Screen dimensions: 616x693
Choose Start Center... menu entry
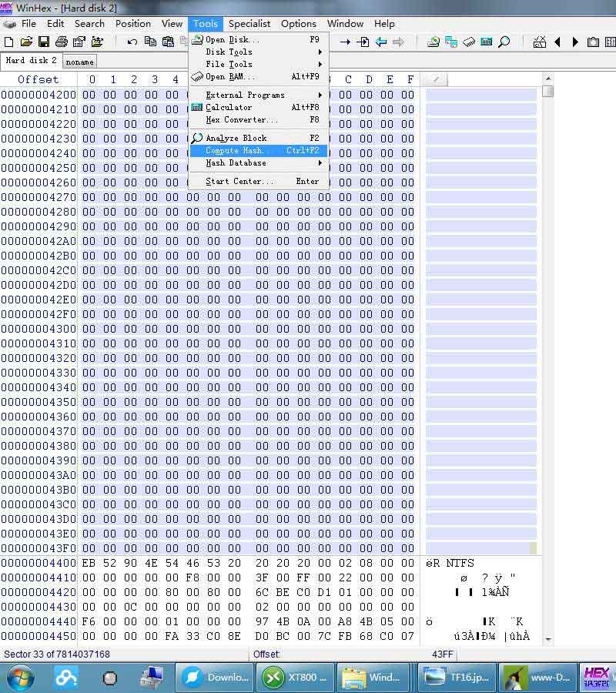[259, 181]
